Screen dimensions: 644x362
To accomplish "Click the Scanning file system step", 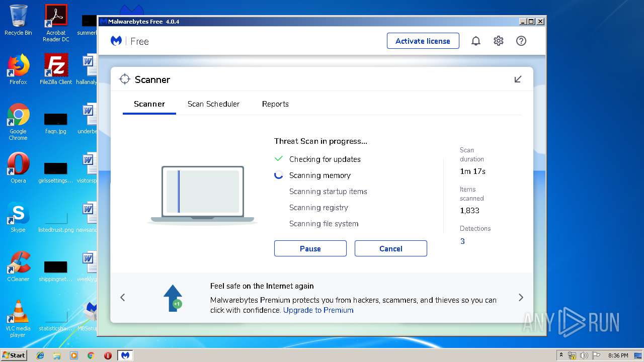I will tap(324, 224).
